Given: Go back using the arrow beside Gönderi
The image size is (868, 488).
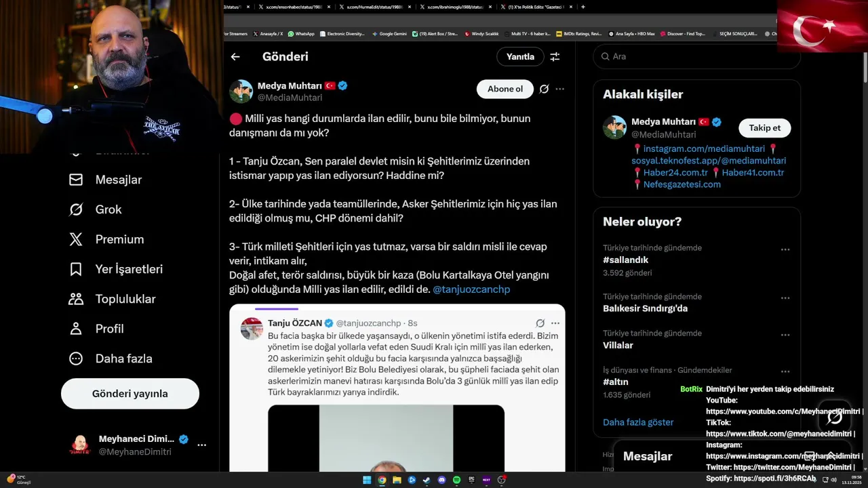Looking at the screenshot, I should click(x=235, y=57).
